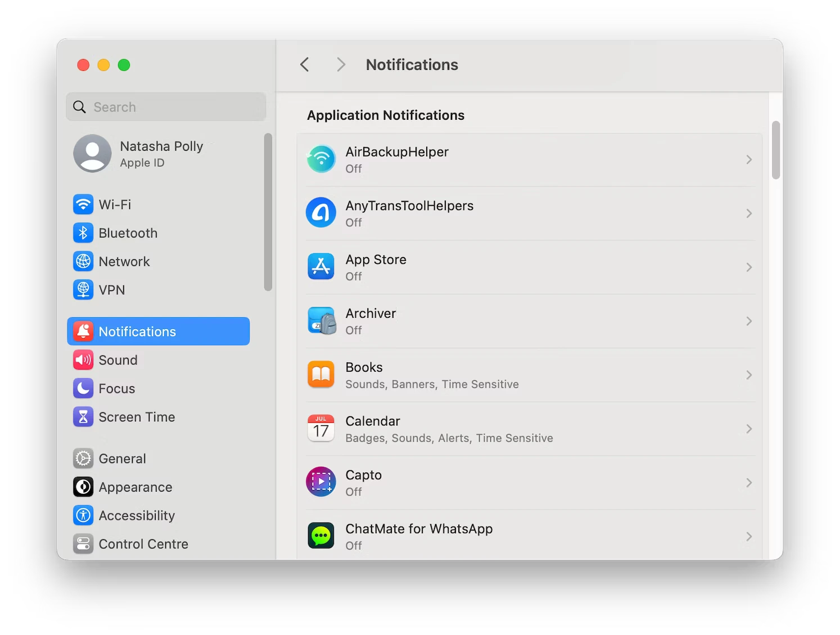Click the Search settings field
The height and width of the screenshot is (635, 840).
coord(166,107)
